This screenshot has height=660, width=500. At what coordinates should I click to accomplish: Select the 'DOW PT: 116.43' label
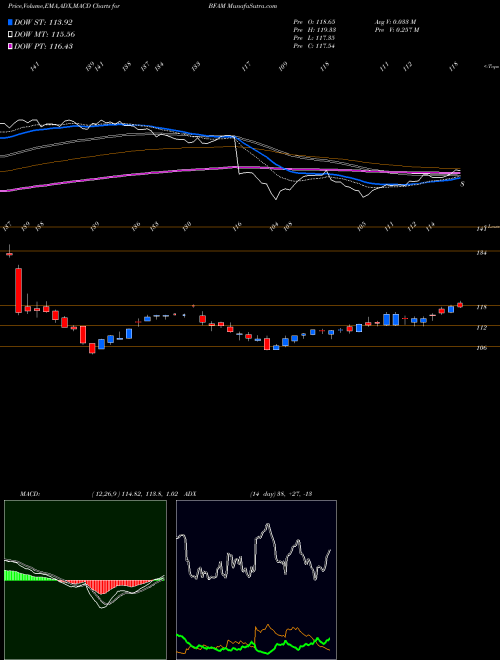tap(43, 46)
